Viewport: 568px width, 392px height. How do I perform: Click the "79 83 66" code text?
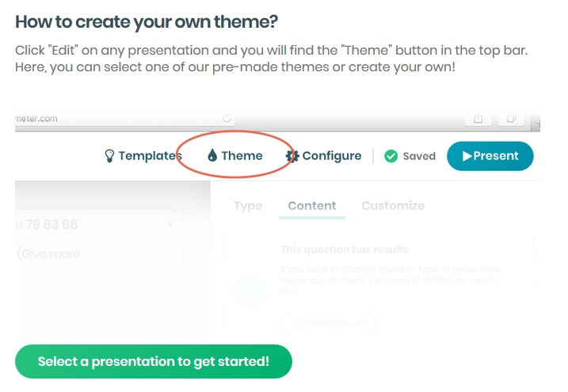pos(48,225)
